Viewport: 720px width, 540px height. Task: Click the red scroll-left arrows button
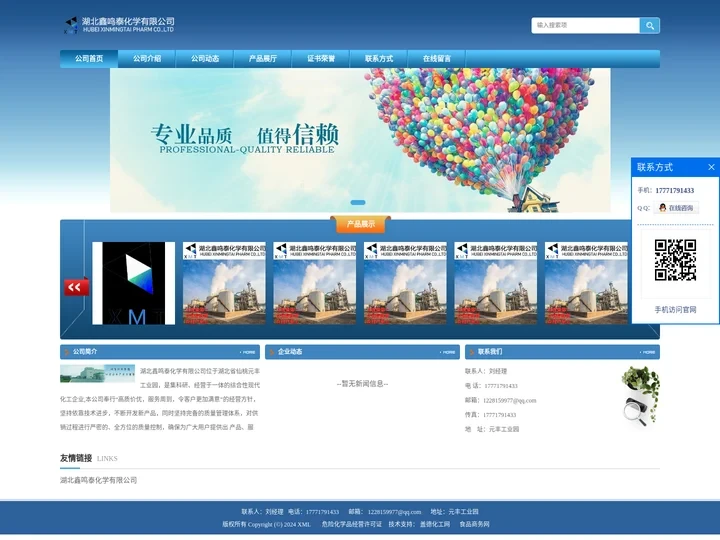(x=76, y=287)
